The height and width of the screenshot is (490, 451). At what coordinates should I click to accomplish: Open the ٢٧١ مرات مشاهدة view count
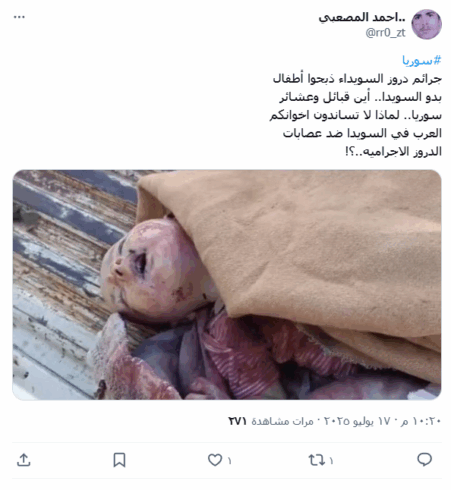(271, 421)
